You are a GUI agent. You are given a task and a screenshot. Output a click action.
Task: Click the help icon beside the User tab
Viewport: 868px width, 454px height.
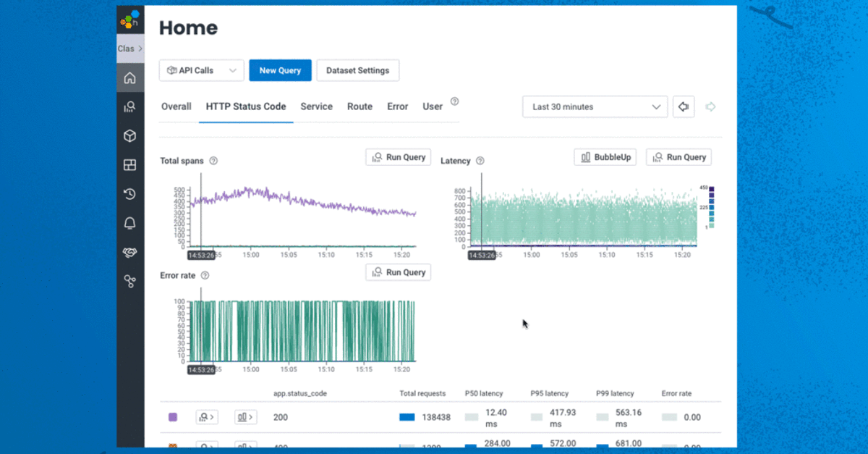tap(455, 102)
